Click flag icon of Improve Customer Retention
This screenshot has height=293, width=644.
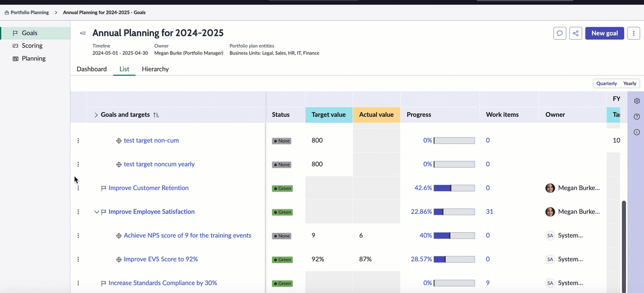(x=104, y=189)
